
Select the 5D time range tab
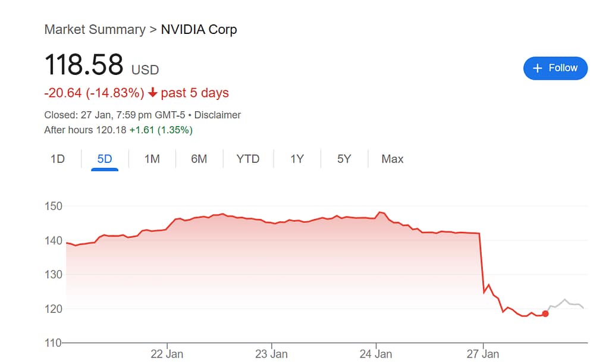pyautogui.click(x=105, y=159)
